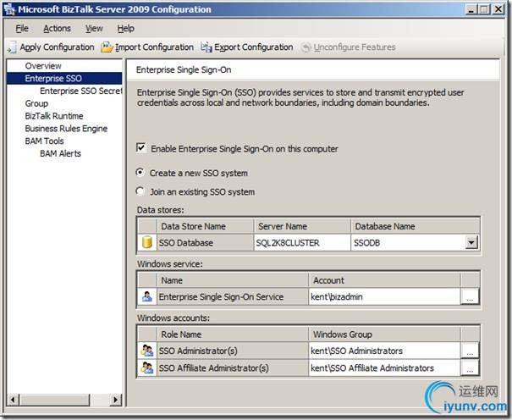Click the SQL2K8CLUSTER server name cell
The image size is (512, 420).
click(302, 243)
